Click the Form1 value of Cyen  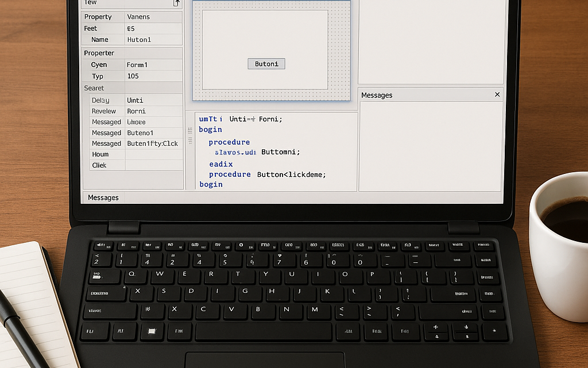pos(137,65)
